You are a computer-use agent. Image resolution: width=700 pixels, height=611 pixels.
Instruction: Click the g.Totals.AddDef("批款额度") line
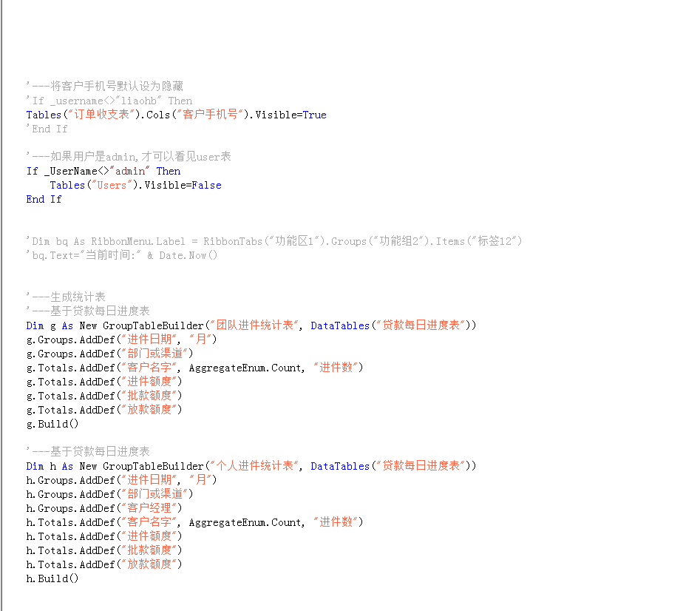(104, 396)
